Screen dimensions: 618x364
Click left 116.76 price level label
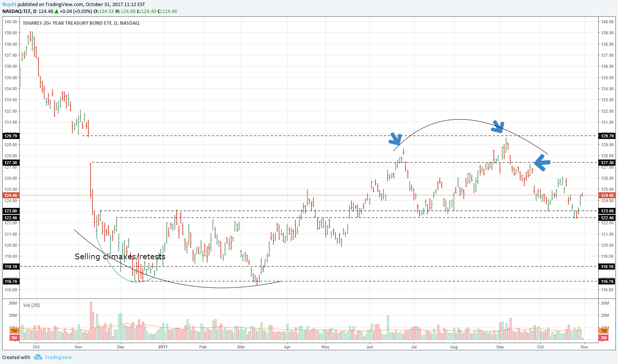[11, 281]
